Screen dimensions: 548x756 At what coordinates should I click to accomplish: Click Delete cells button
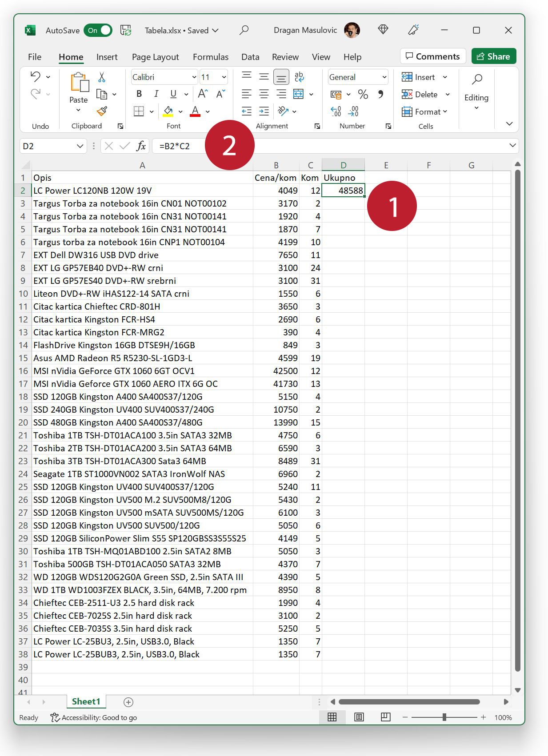click(420, 94)
